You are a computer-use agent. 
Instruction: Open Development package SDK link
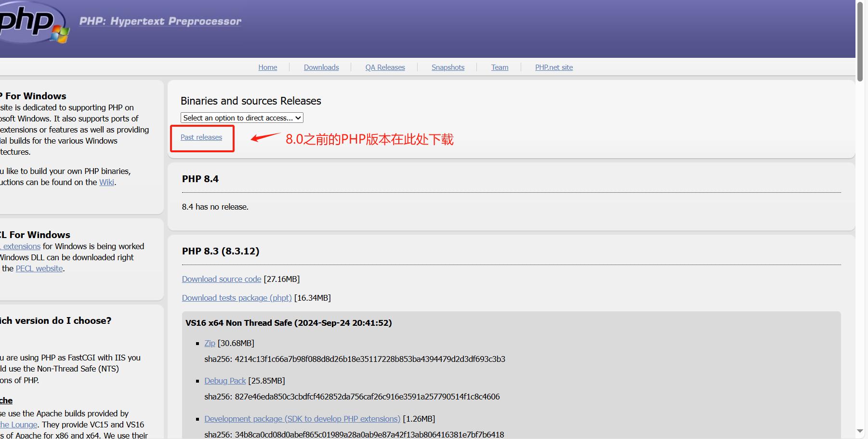point(302,419)
